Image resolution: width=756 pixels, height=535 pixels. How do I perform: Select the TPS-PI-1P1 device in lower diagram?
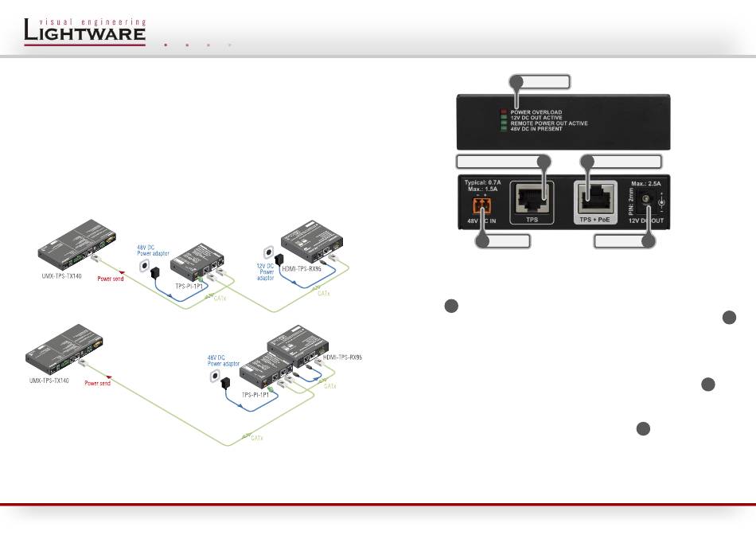(267, 371)
